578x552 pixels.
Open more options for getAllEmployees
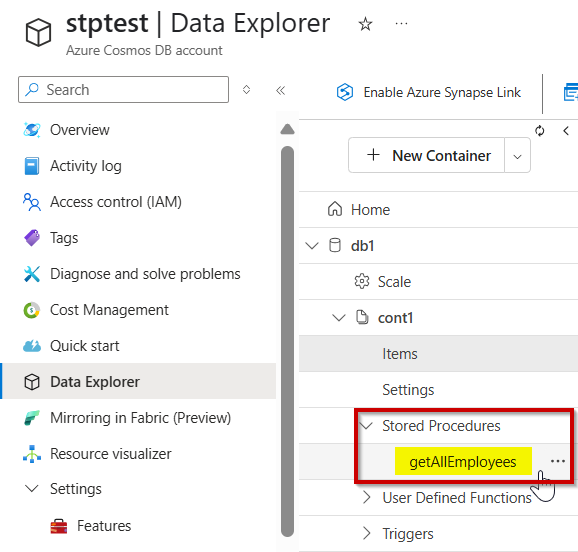click(x=557, y=461)
